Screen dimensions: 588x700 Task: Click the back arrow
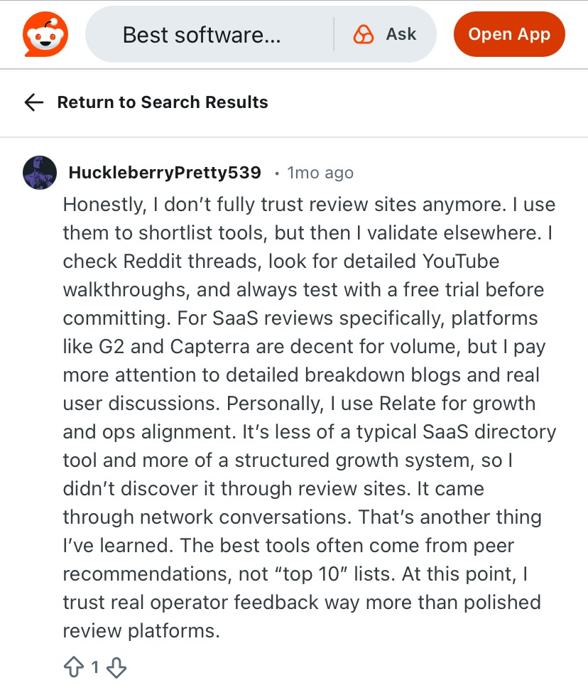(33, 102)
